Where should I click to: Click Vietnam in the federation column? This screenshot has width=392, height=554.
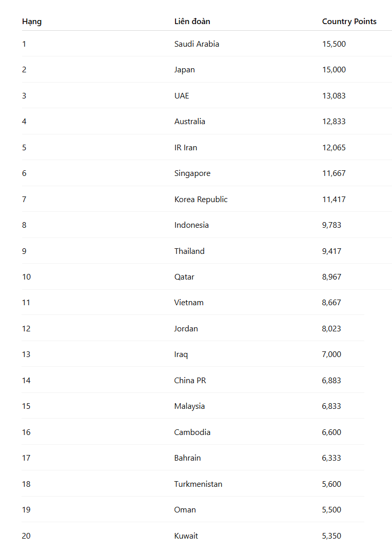(189, 303)
